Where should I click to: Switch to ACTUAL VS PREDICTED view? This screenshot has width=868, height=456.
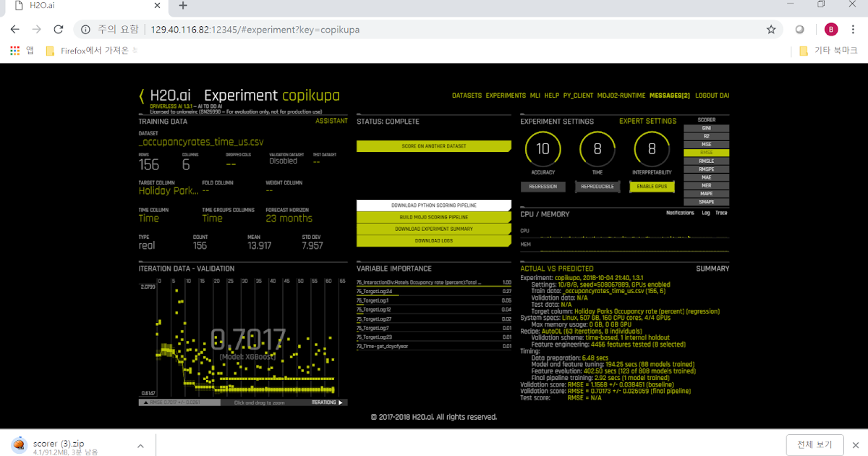point(557,269)
